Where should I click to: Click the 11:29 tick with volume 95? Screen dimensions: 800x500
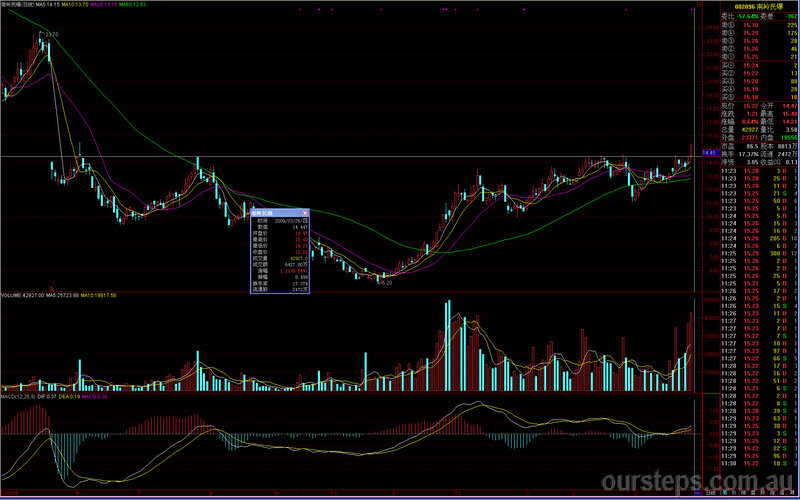[759, 456]
